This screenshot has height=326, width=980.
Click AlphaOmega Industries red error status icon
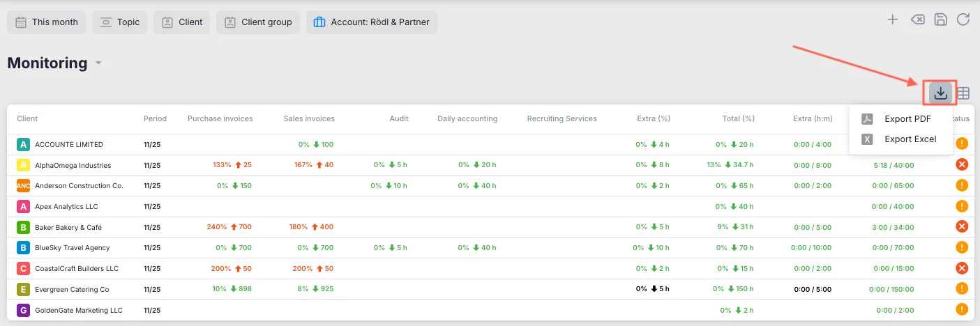click(x=962, y=165)
